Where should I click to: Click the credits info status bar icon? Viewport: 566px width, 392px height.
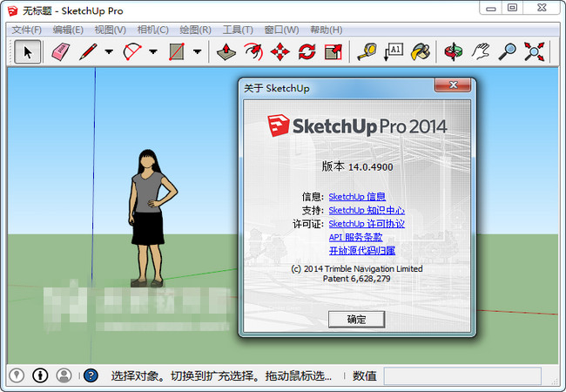tap(40, 375)
